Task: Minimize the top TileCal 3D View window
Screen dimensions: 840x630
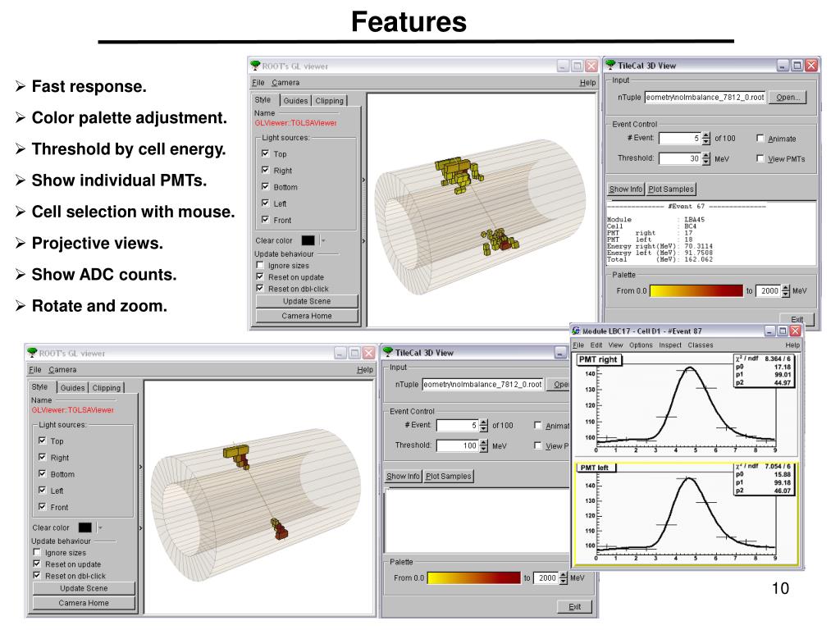Action: coord(783,66)
